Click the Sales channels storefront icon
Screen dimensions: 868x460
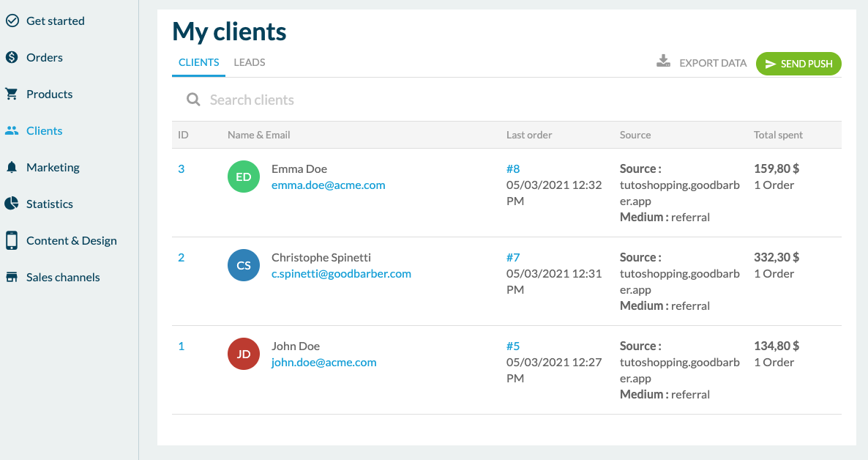click(x=12, y=277)
